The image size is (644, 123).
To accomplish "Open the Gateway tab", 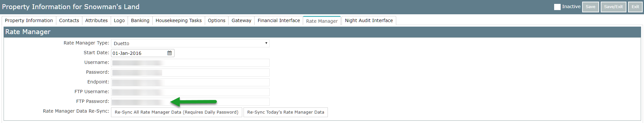I will (x=241, y=20).
